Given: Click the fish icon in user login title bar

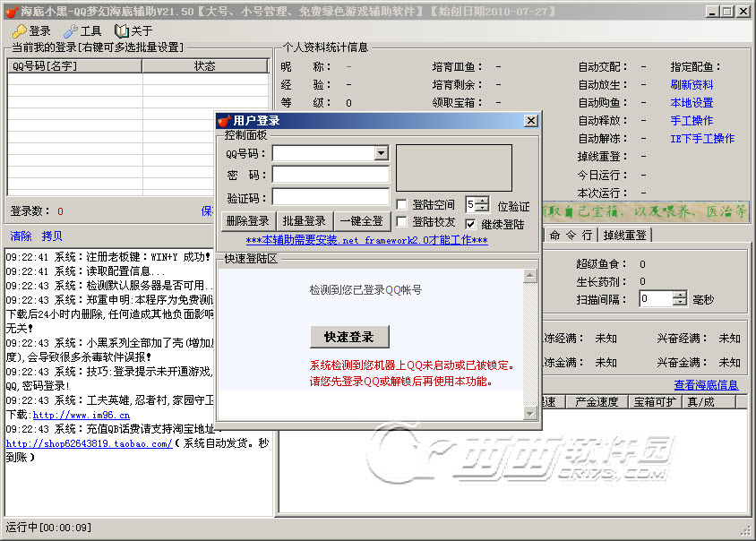Looking at the screenshot, I should (x=224, y=121).
